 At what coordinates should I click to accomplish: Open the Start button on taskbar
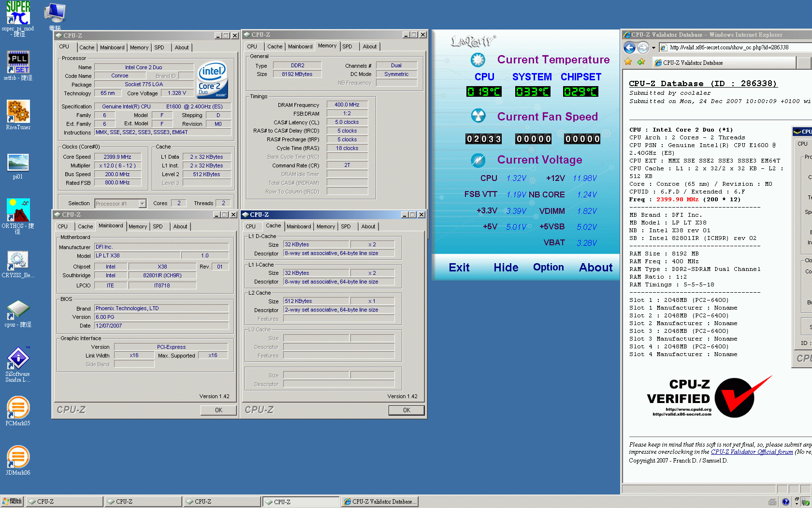12,502
